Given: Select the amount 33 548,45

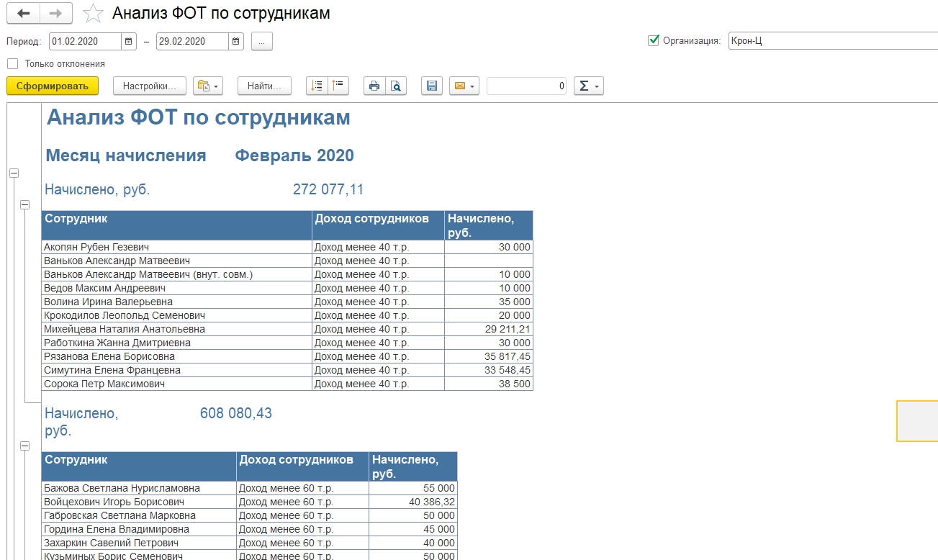Looking at the screenshot, I should coord(489,370).
